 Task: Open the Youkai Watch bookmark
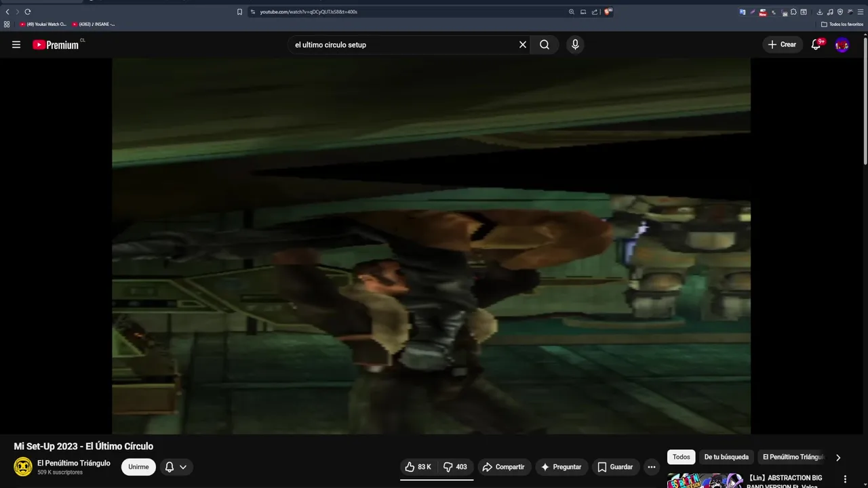coord(43,24)
